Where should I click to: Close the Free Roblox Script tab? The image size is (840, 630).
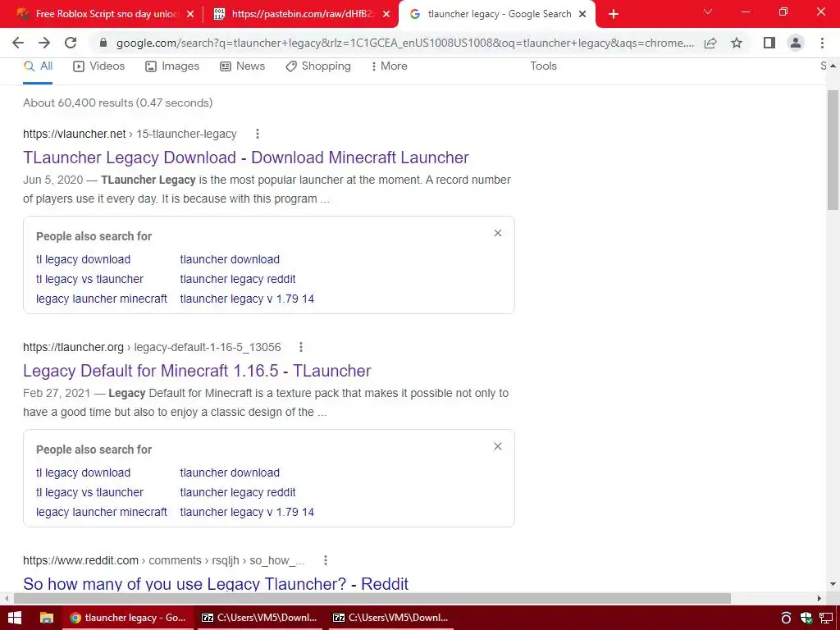coord(190,15)
